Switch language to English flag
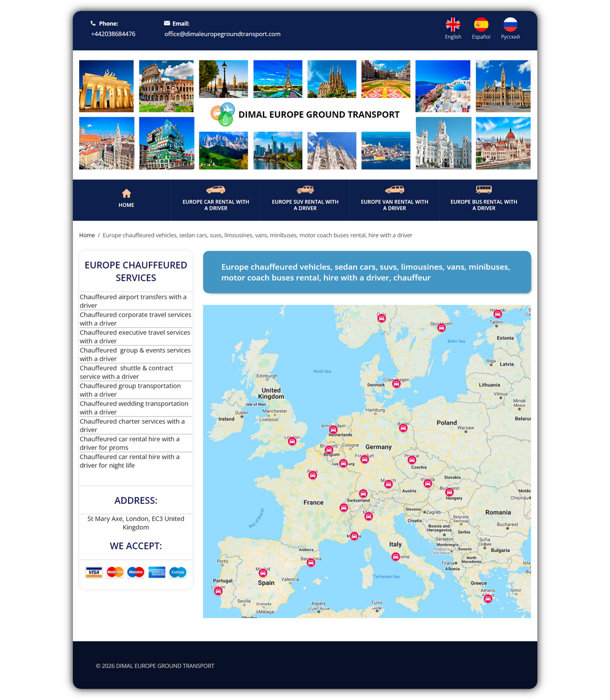This screenshot has width=610, height=700. pyautogui.click(x=453, y=24)
